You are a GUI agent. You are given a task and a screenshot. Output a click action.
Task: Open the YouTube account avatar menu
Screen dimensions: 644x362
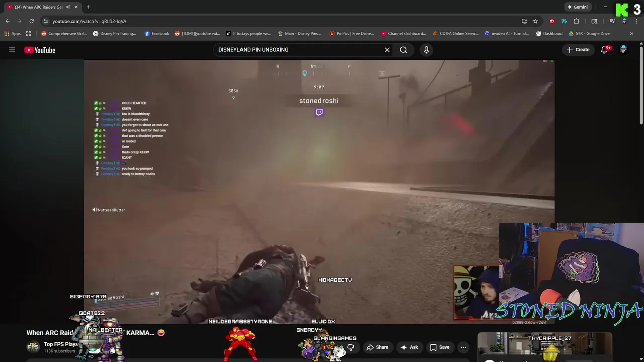(x=623, y=50)
